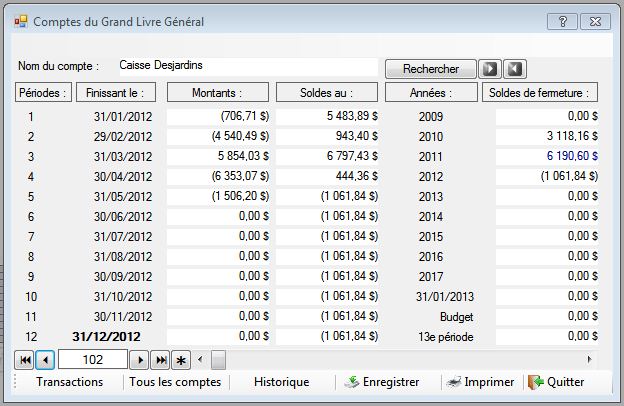Viewport: 624px width, 406px height.
Task: Click the Nom du compte field
Action: [x=248, y=66]
